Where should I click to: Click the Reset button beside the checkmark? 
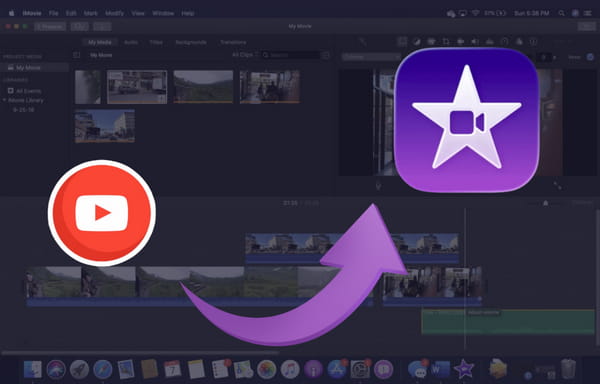(x=574, y=57)
